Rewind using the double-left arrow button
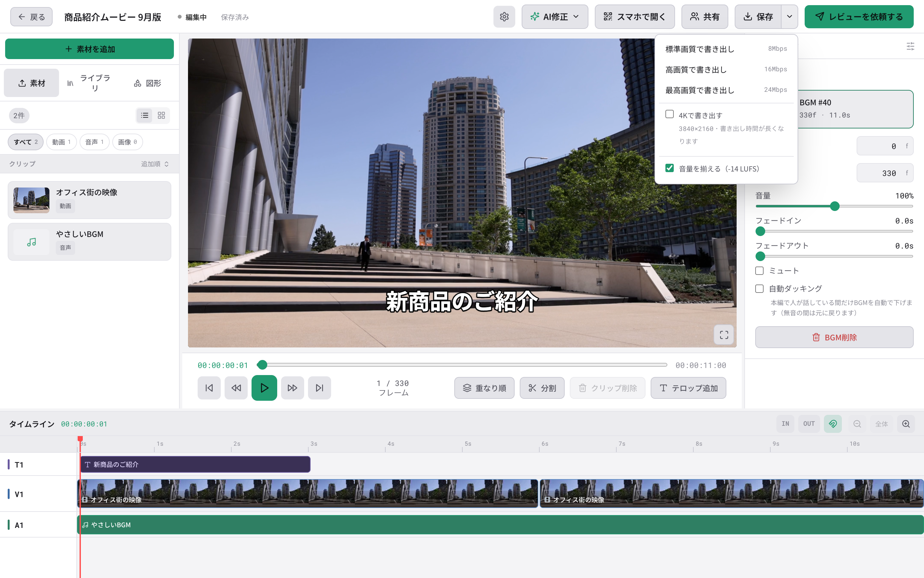 point(236,388)
